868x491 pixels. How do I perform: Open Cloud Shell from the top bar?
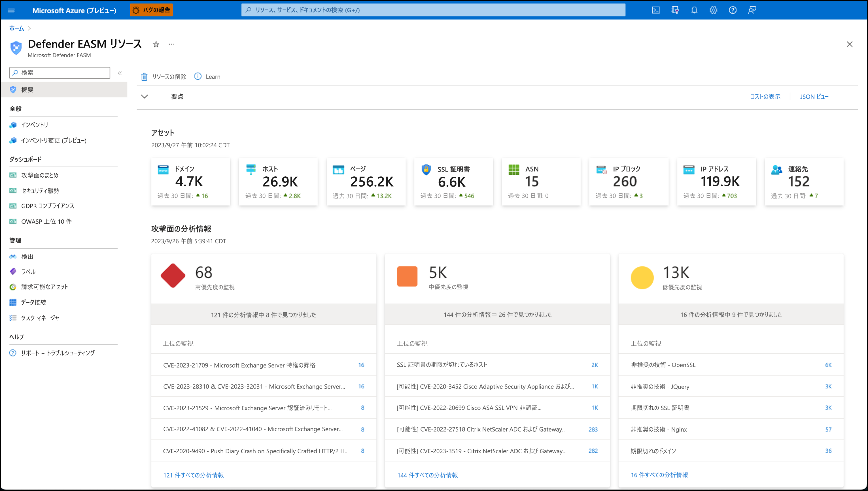(655, 10)
